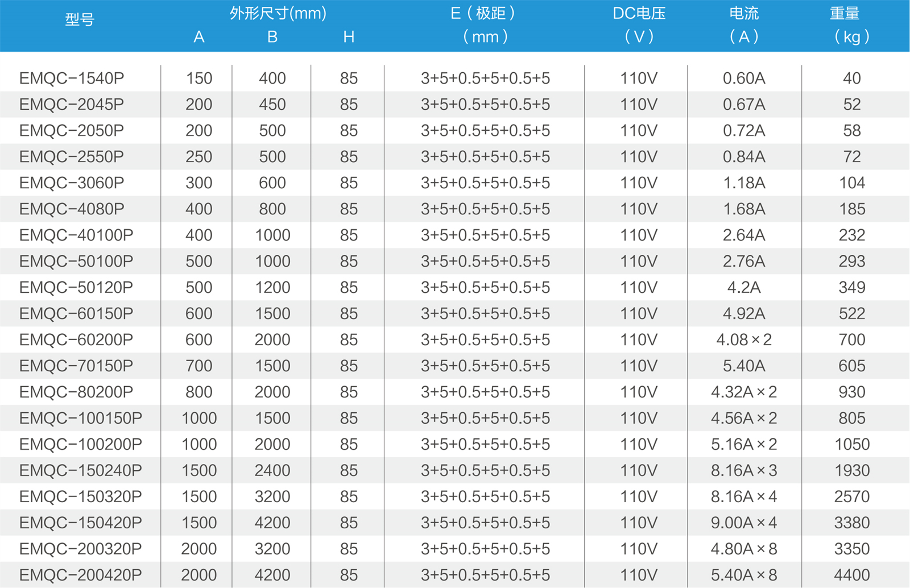Click the 4.08 × 2 current cell

coord(743,340)
